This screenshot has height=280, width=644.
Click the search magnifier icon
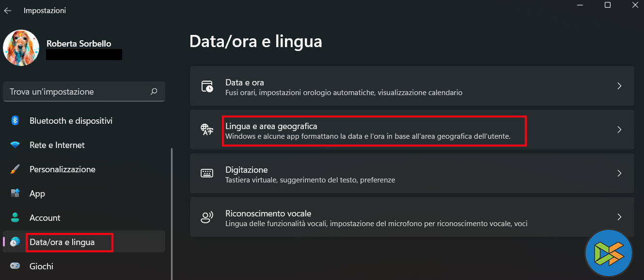(x=154, y=91)
